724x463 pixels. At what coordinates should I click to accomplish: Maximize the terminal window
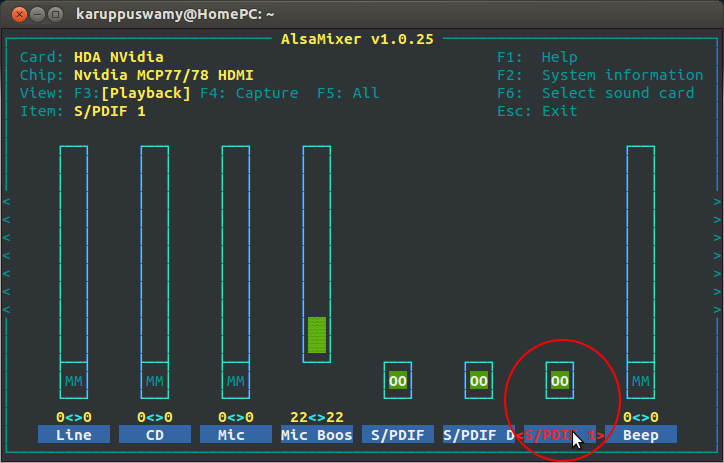tap(55, 14)
